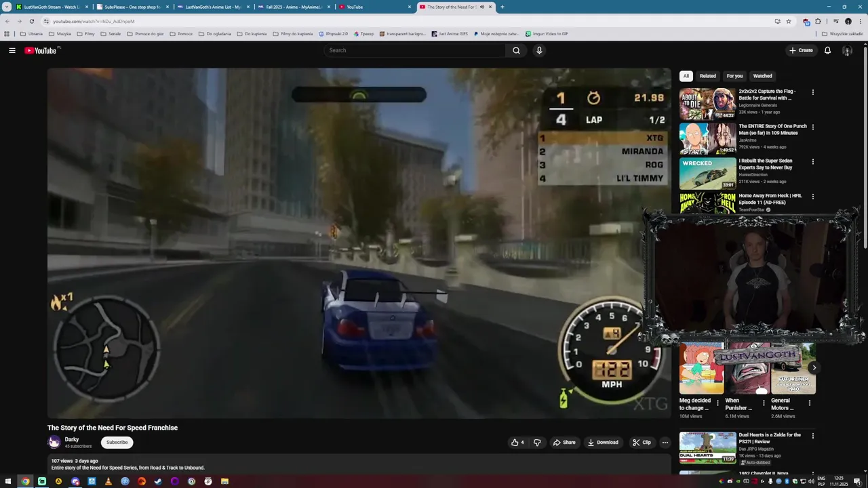Select the Related filter chip
Image resolution: width=868 pixels, height=488 pixels.
tap(708, 76)
